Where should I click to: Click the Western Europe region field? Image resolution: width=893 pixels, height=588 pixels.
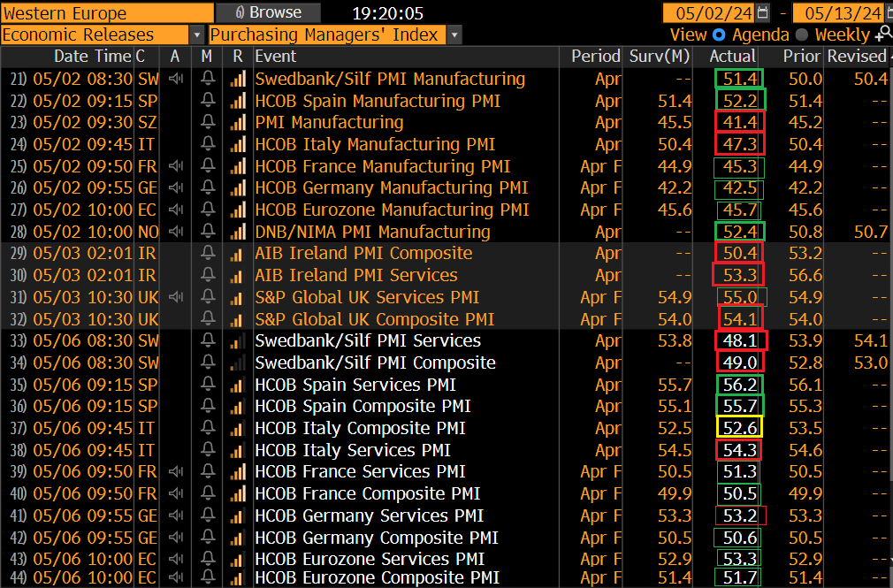(x=107, y=12)
